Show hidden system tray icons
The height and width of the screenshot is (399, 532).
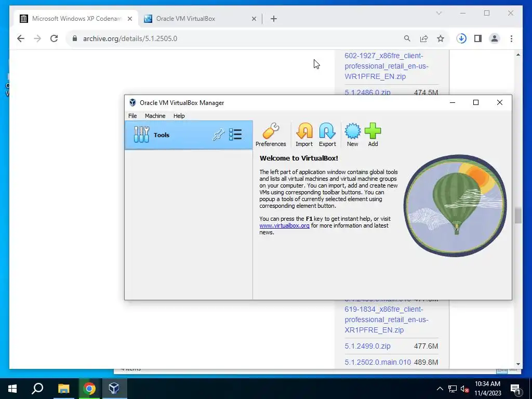coord(440,389)
